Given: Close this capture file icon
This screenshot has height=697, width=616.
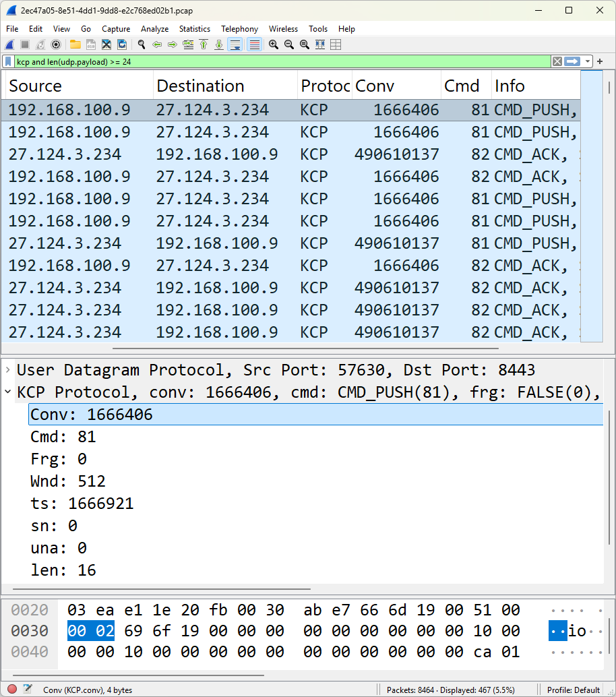Looking at the screenshot, I should coord(106,44).
